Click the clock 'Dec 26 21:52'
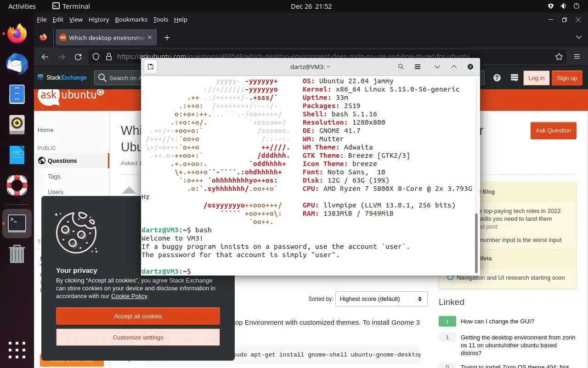The height and width of the screenshot is (368, 588). [x=311, y=6]
